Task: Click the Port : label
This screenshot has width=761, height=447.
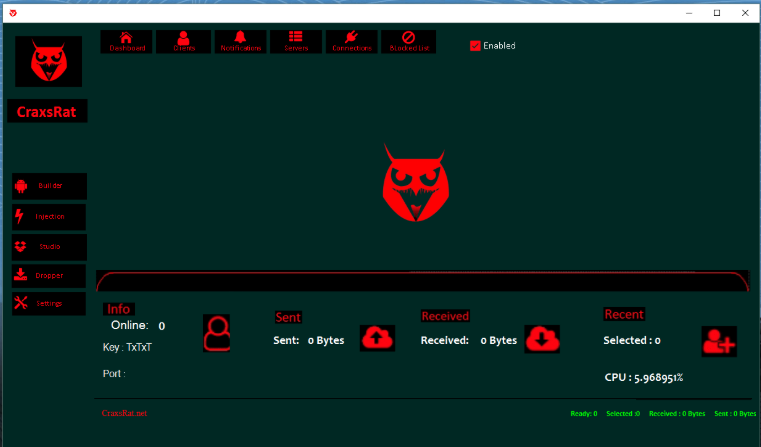Action: [114, 374]
